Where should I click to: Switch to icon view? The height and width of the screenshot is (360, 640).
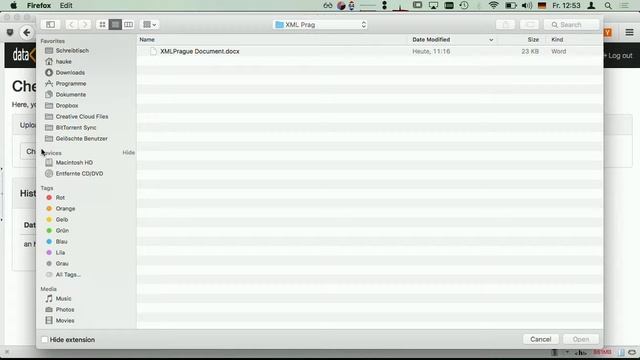102,24
